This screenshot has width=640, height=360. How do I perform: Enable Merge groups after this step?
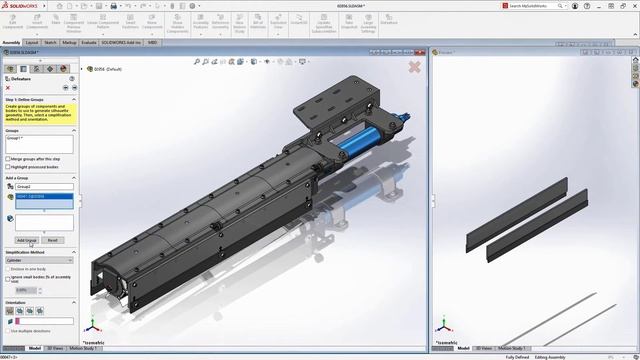tap(8, 159)
